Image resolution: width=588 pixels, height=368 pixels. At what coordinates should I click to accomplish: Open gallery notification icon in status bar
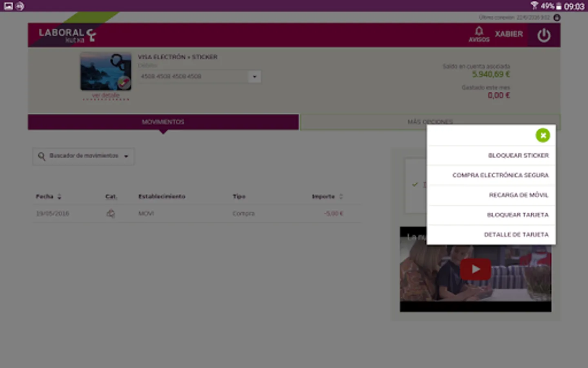click(8, 6)
